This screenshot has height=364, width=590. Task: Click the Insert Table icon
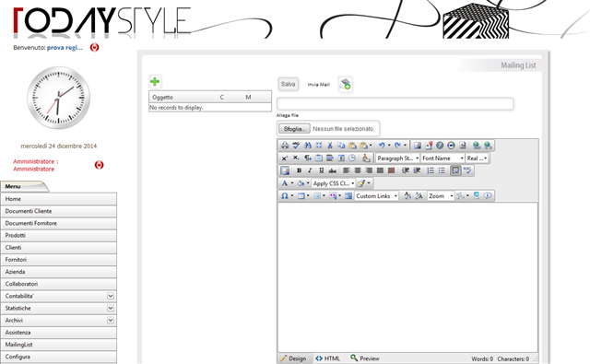coord(301,196)
